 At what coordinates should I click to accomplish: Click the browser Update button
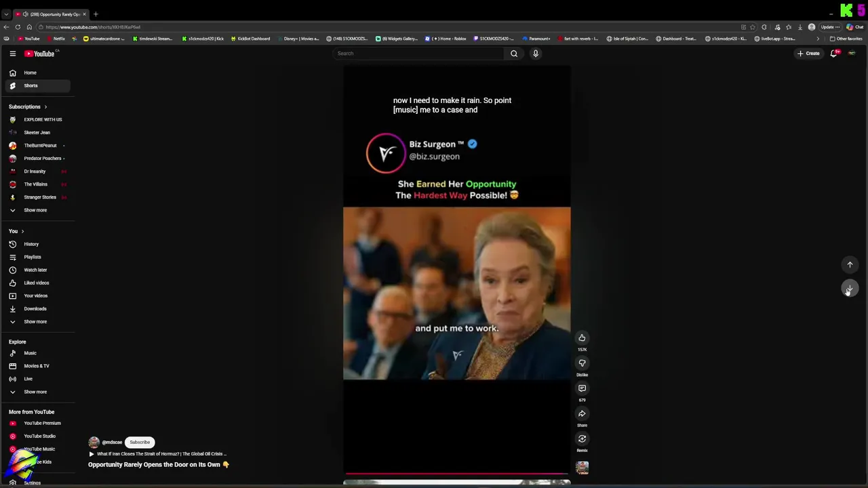click(x=830, y=27)
